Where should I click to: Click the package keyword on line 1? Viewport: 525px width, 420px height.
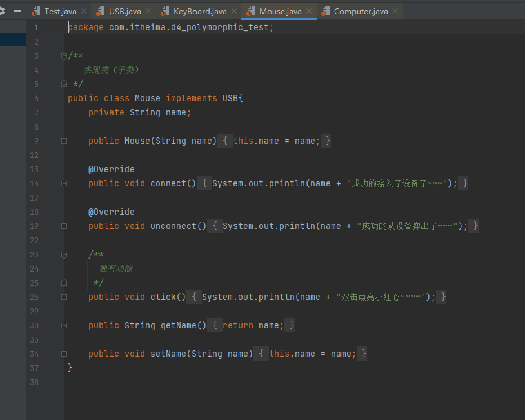[86, 28]
